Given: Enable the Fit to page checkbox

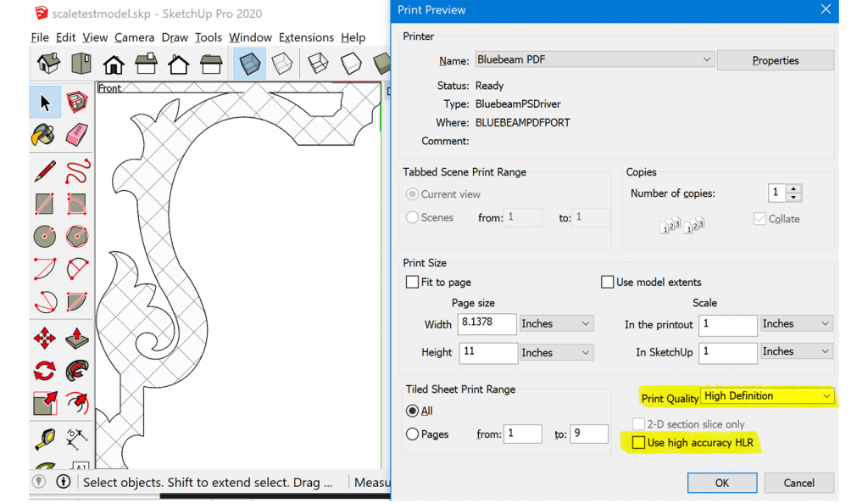Looking at the screenshot, I should 413,282.
